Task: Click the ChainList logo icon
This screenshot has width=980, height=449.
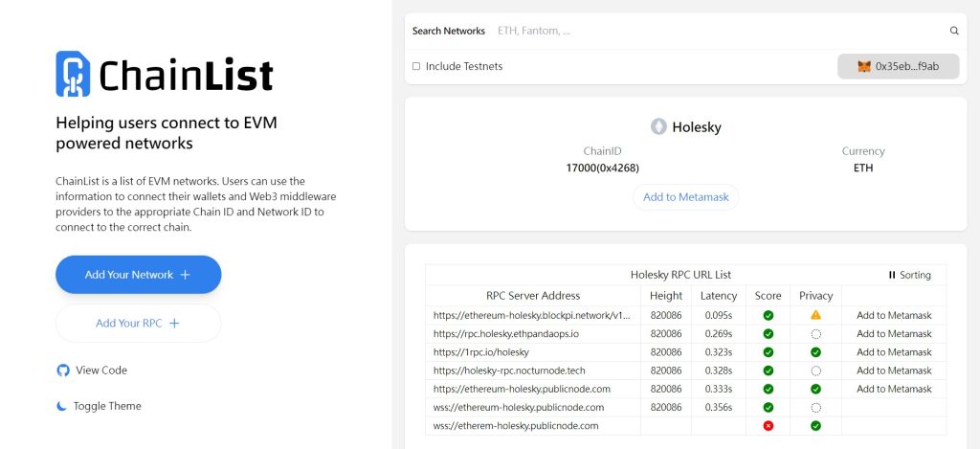Action: coord(74,74)
